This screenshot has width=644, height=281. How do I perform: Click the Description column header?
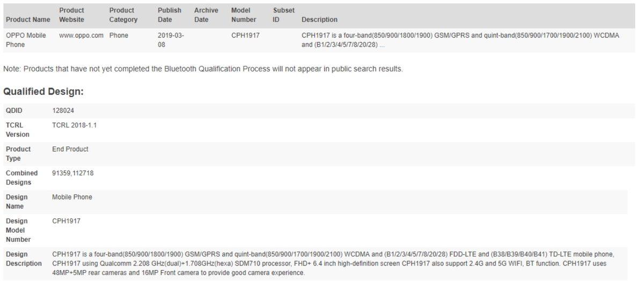pyautogui.click(x=319, y=20)
